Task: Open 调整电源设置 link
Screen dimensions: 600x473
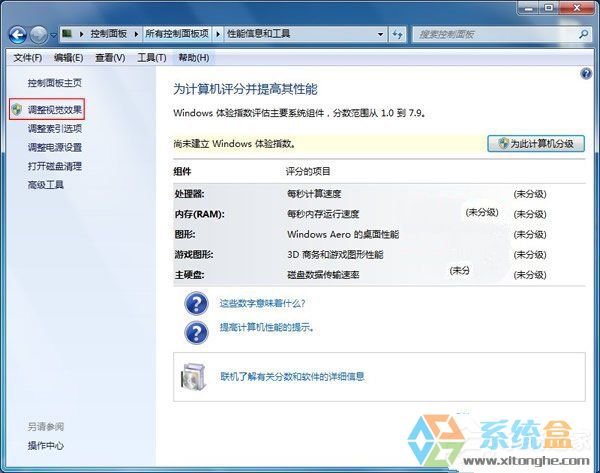Action: point(55,147)
